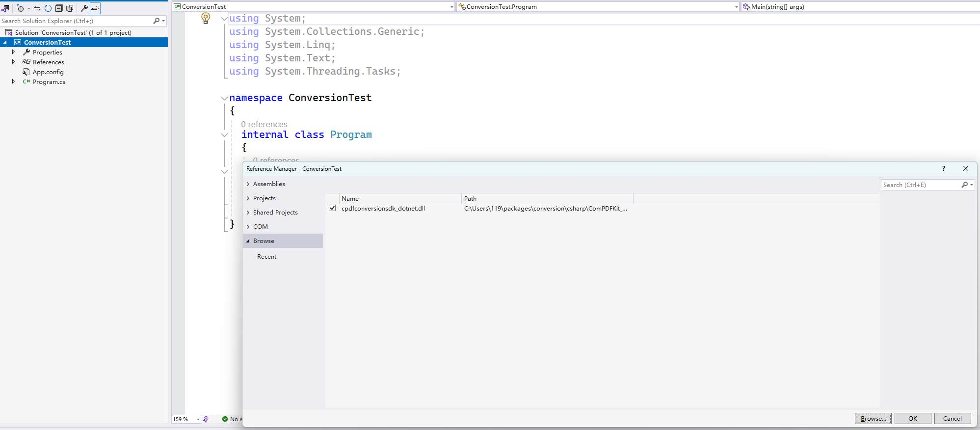Screen dimensions: 980x430
Task: Uncheck the cpdfconversionsdk_dotnet.dll checkbox
Action: coord(332,208)
